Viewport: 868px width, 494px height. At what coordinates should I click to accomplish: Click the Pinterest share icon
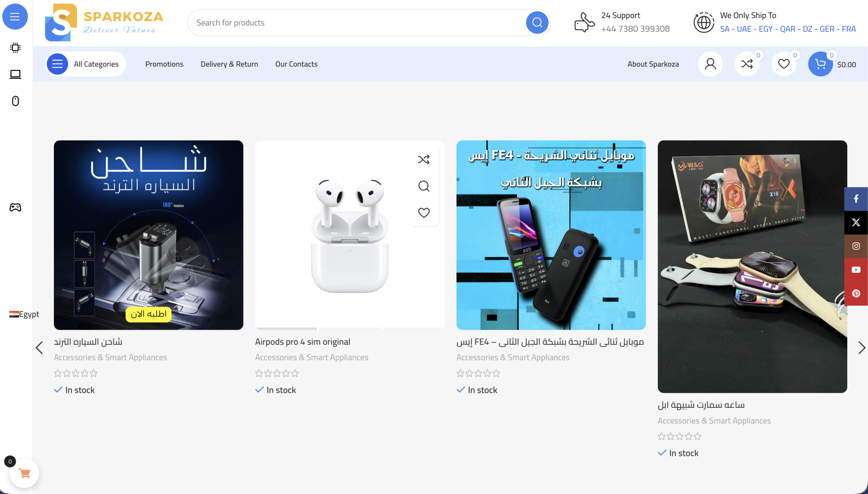click(856, 293)
